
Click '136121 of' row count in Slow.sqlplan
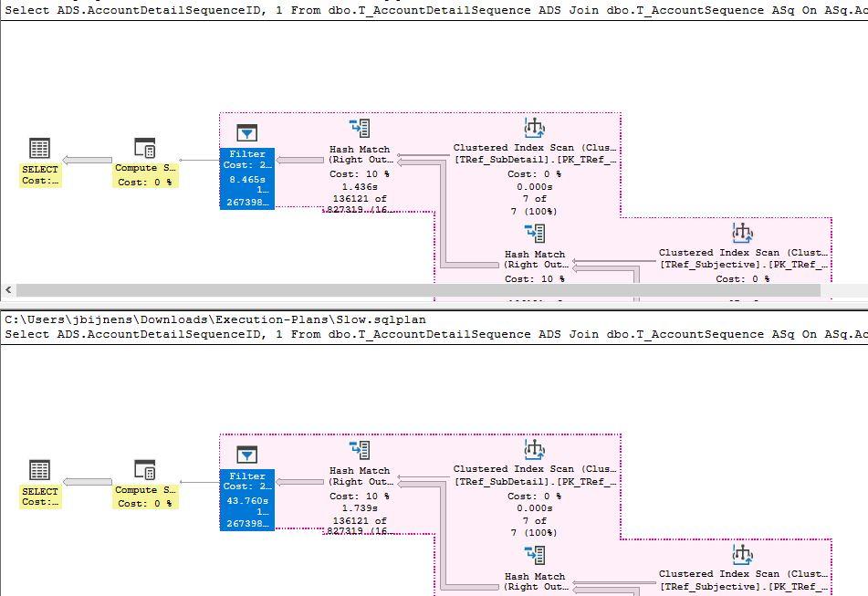(360, 521)
